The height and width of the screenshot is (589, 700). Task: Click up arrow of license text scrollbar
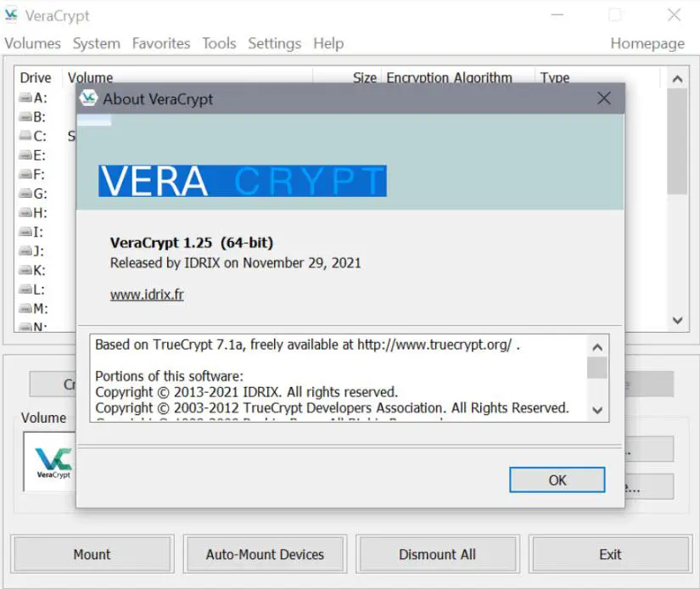point(598,347)
